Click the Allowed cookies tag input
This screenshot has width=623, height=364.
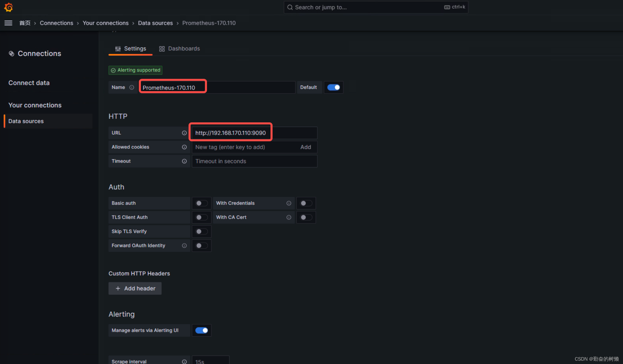(x=245, y=147)
